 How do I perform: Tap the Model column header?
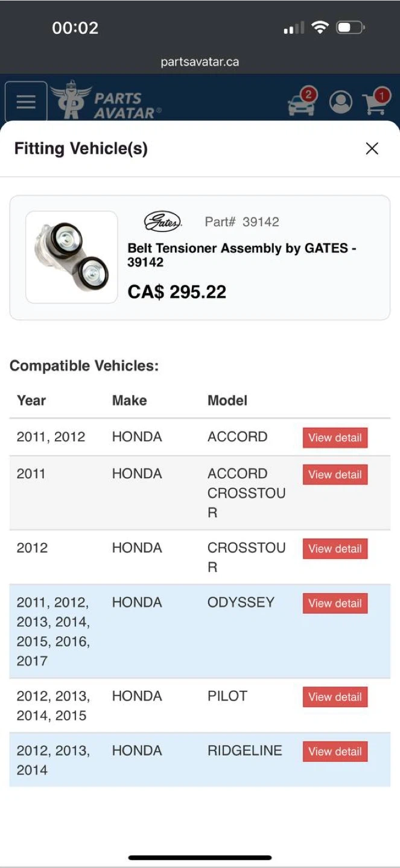[x=227, y=401]
